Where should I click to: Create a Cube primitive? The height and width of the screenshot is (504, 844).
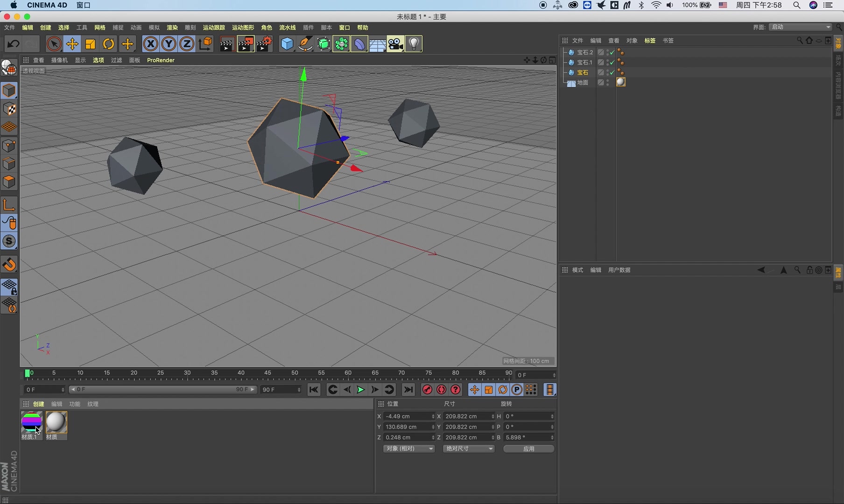287,43
